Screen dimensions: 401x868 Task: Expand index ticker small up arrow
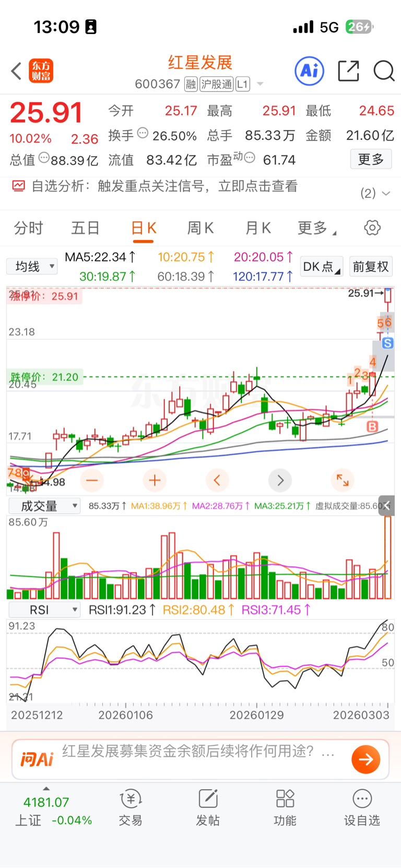tap(46, 788)
